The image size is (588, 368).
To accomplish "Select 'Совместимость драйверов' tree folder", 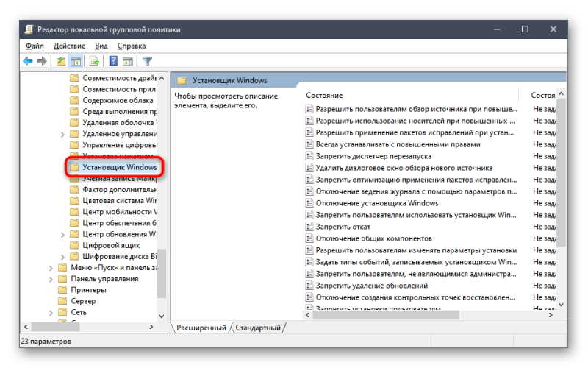I will pos(119,78).
